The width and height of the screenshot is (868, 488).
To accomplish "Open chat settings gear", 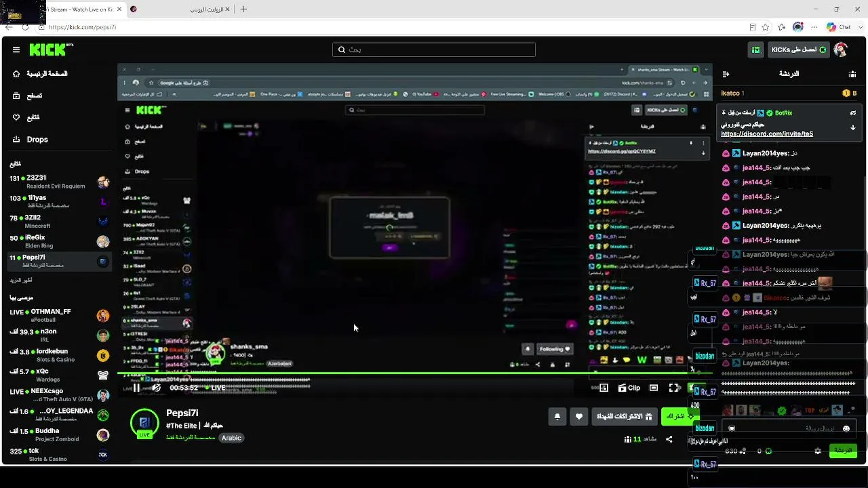I will pyautogui.click(x=818, y=451).
